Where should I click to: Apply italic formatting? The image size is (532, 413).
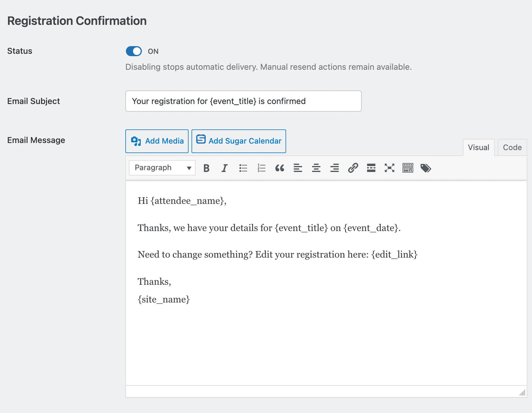pos(225,168)
